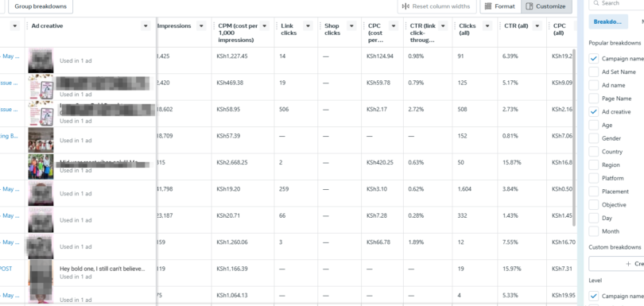Screen dimensions: 644x306
Task: Open the Link clicks column arrow
Action: (308, 26)
